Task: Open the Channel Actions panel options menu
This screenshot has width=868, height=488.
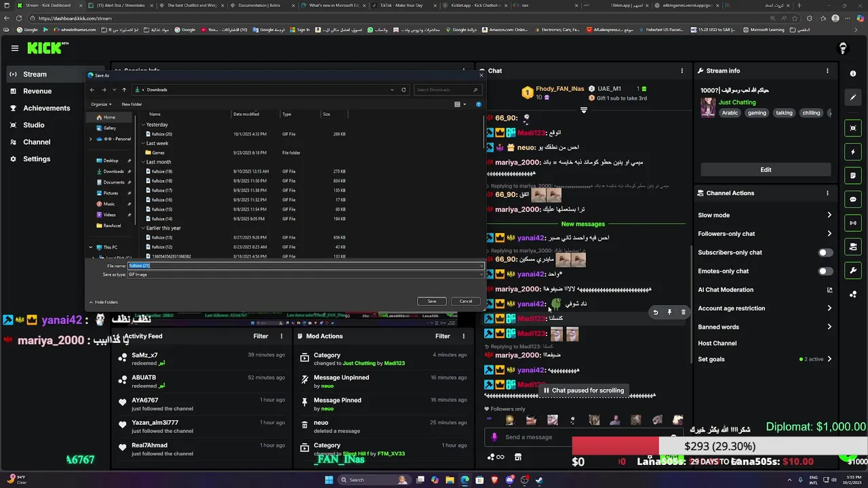Action: click(x=827, y=193)
